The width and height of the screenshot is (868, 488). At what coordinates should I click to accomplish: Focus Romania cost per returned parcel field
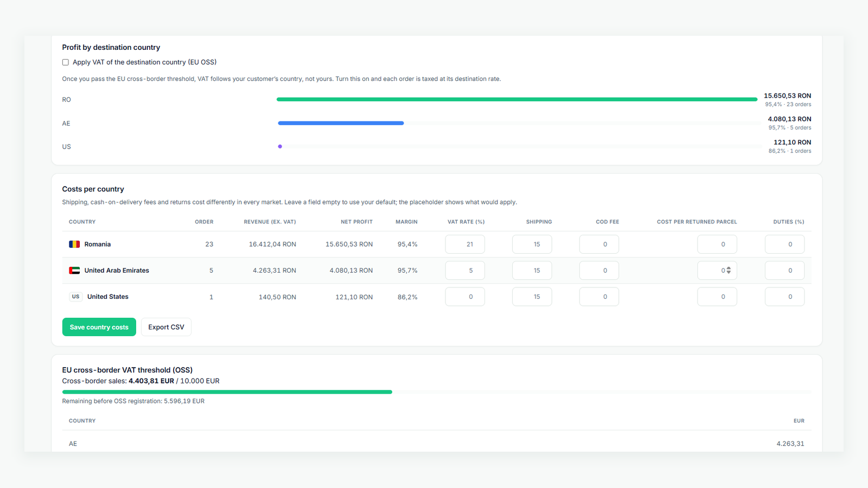(x=717, y=245)
